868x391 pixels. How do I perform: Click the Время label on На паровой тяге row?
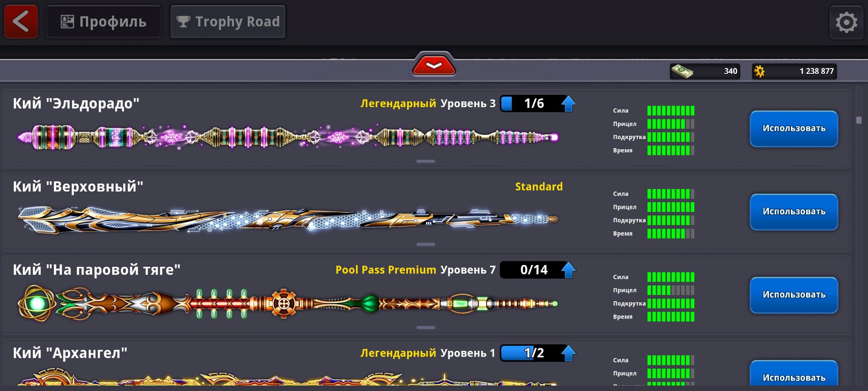(623, 317)
